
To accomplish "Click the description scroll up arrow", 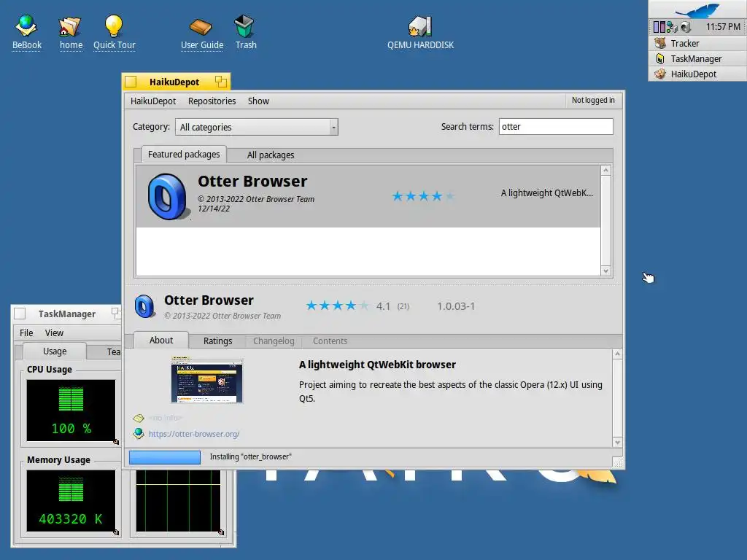I will pyautogui.click(x=617, y=354).
